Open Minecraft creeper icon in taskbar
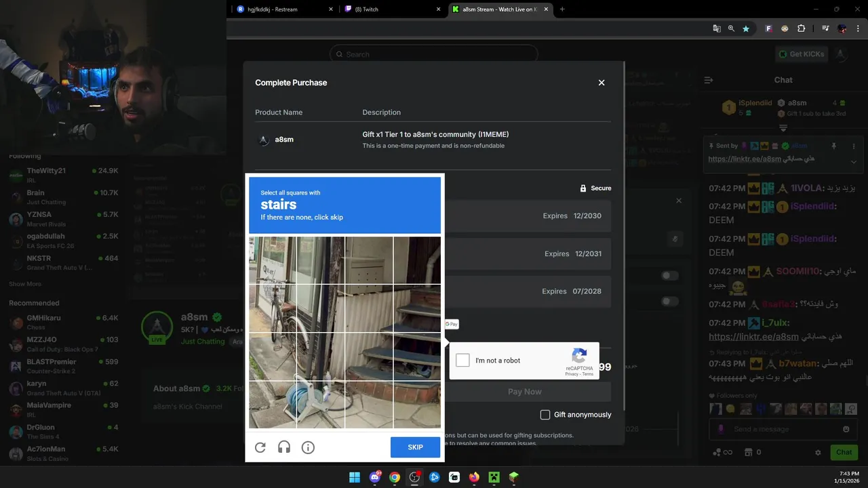This screenshot has height=488, width=868. [x=494, y=477]
